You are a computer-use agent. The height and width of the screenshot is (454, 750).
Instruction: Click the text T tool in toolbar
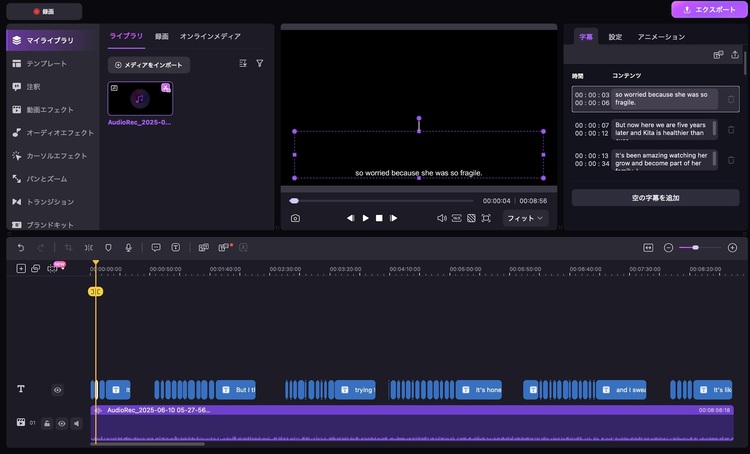(176, 247)
